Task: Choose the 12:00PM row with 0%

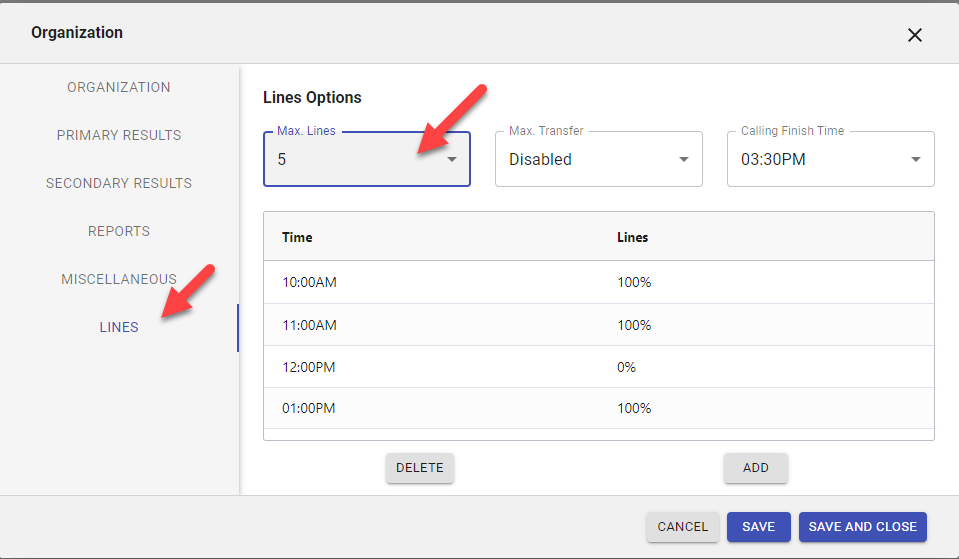Action: (x=598, y=367)
